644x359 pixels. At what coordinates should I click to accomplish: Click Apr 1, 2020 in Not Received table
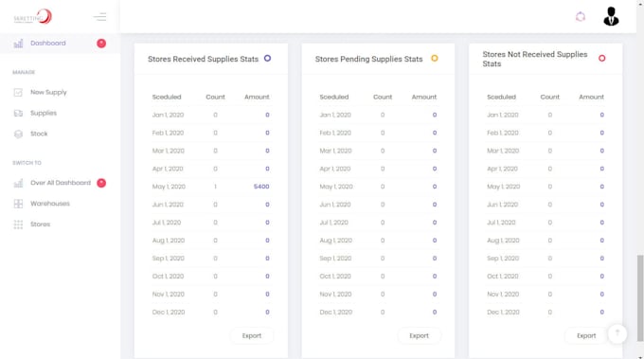[x=502, y=169]
